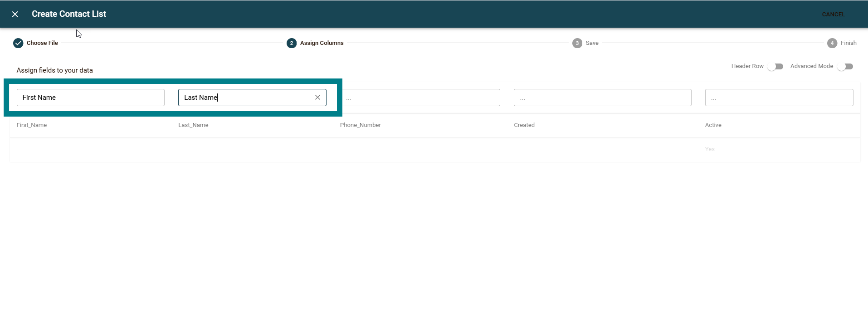Click the Yes value in Active column
This screenshot has height=323, width=868.
[710, 149]
